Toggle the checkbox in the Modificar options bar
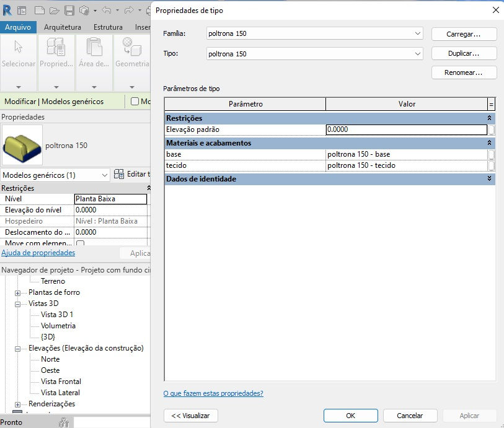Image resolution: width=504 pixels, height=428 pixels. pyautogui.click(x=135, y=102)
